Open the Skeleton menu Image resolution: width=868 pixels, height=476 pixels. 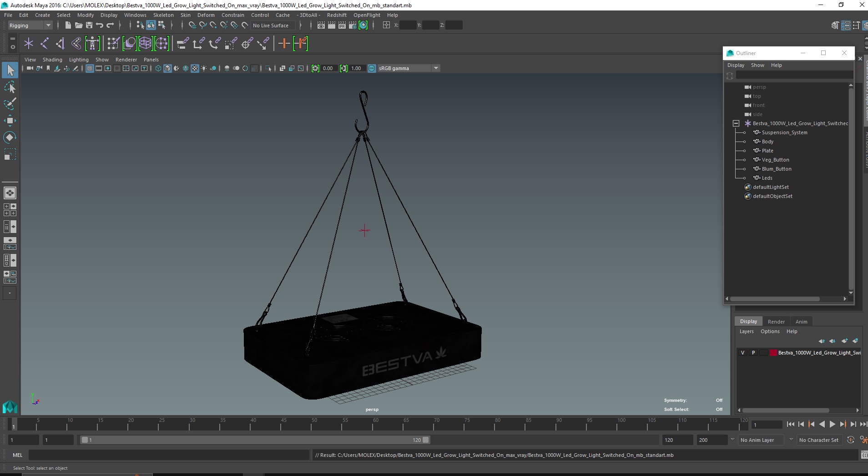pyautogui.click(x=163, y=15)
